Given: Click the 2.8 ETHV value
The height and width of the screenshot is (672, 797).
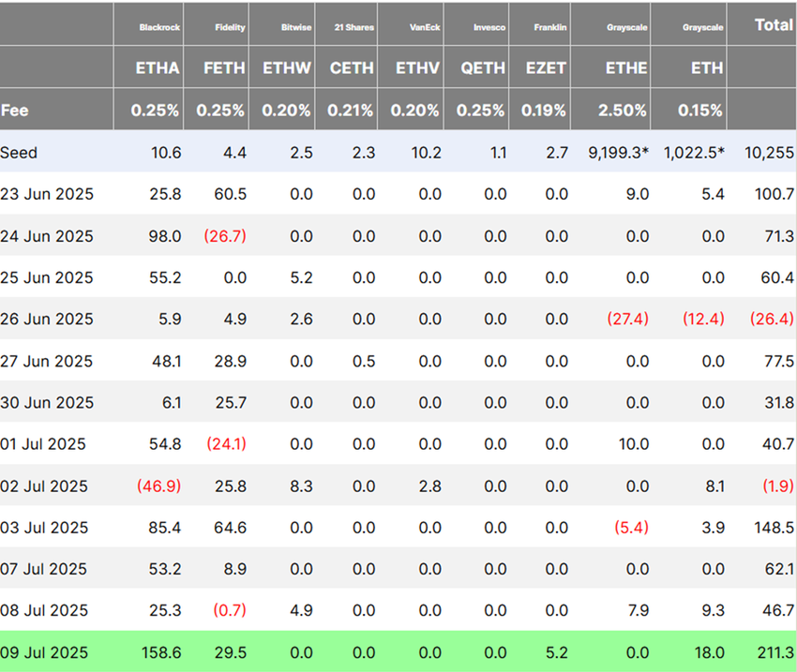Looking at the screenshot, I should tap(430, 486).
